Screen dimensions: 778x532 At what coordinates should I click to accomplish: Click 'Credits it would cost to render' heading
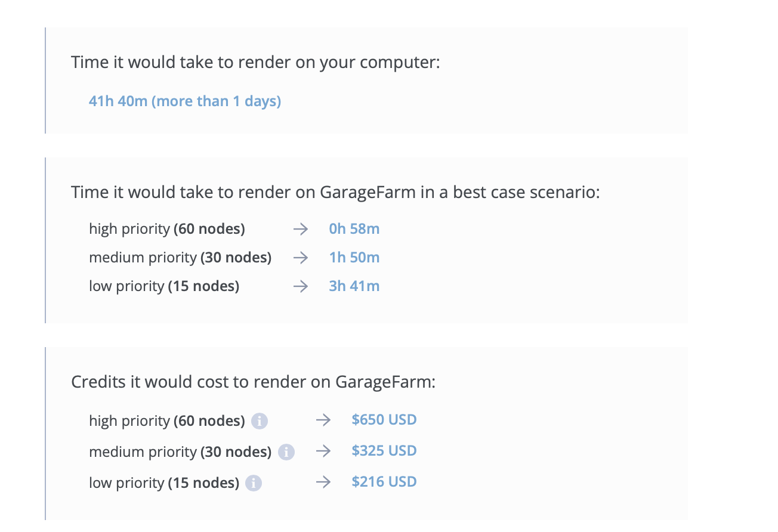[253, 382]
